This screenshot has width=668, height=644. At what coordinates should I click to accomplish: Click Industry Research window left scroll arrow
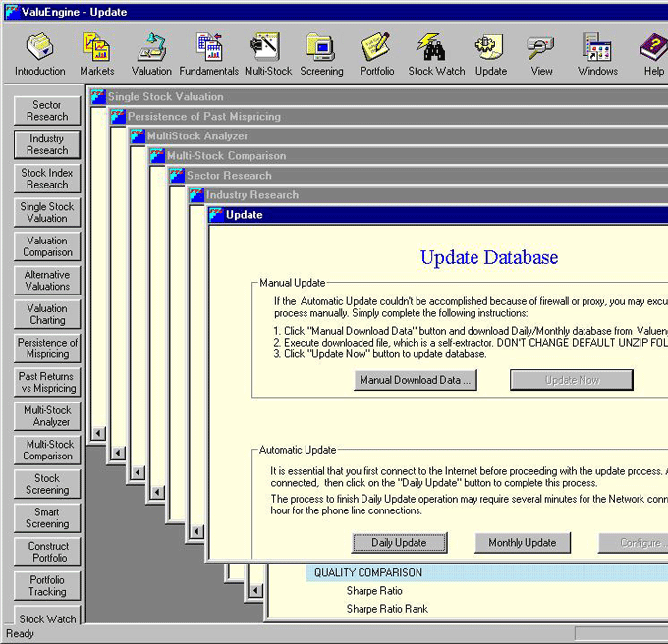(x=196, y=531)
